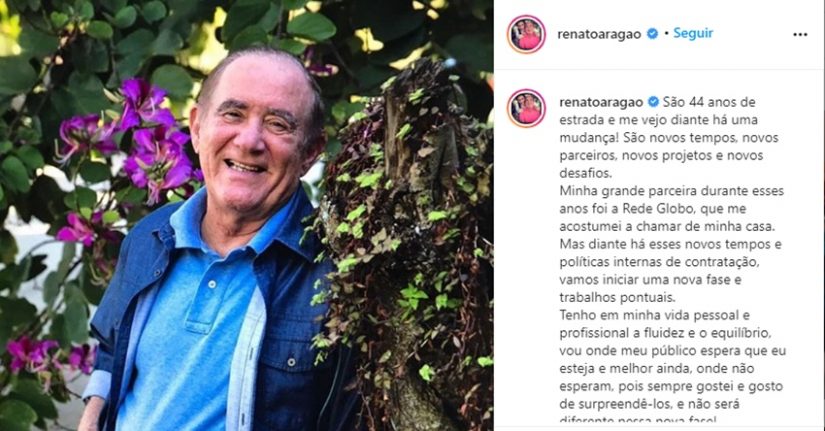Open the three-dots more options menu
Image resolution: width=825 pixels, height=431 pixels.
(800, 35)
